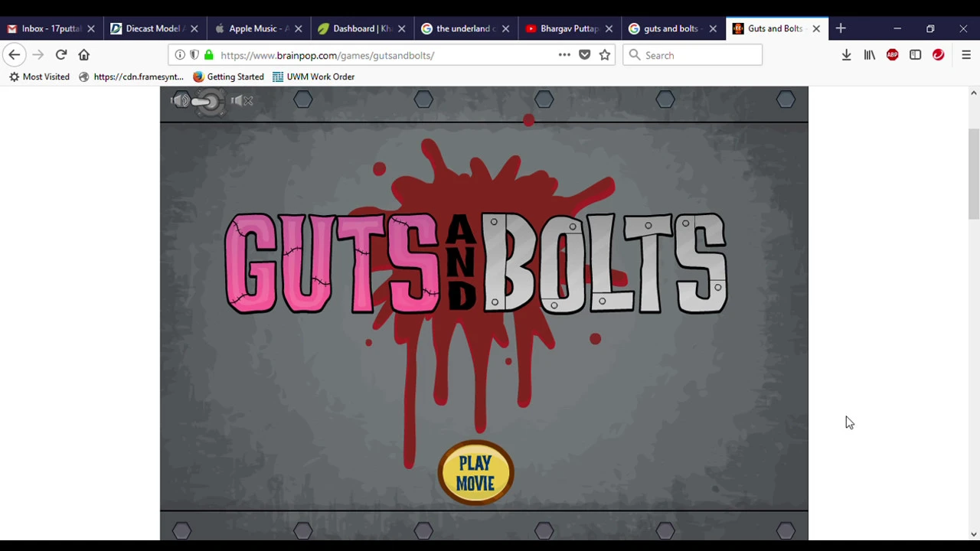Click the tracking protection shield icon

(x=194, y=55)
